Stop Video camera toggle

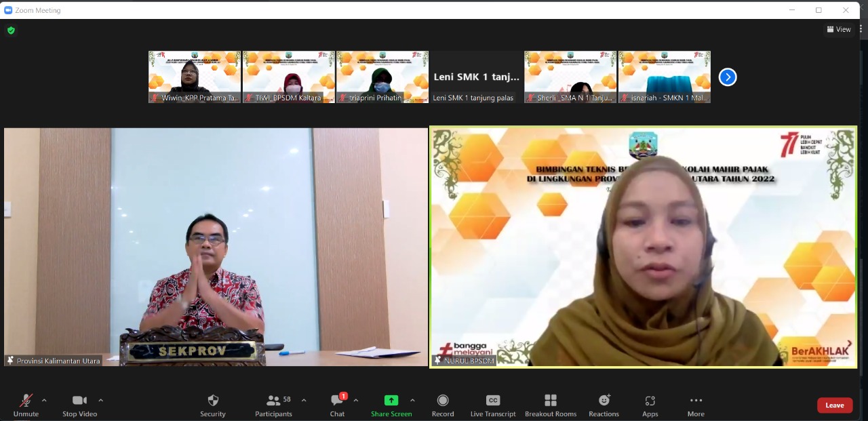[x=79, y=405]
